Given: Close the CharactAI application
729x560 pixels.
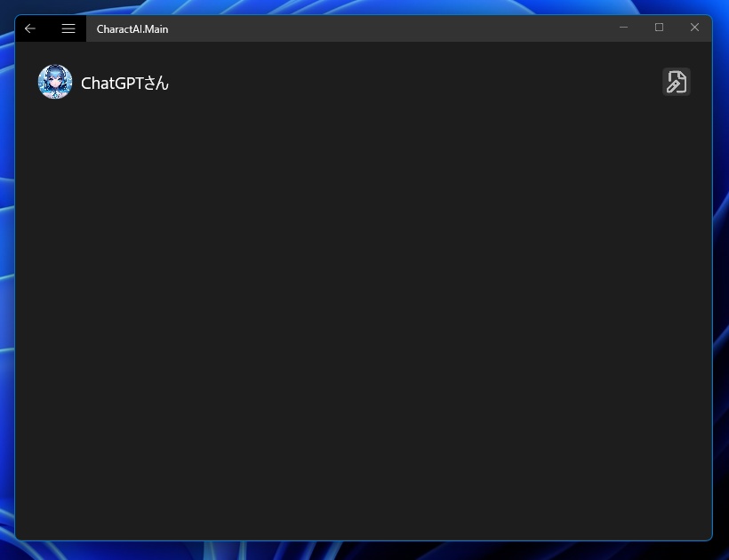Looking at the screenshot, I should (x=694, y=28).
